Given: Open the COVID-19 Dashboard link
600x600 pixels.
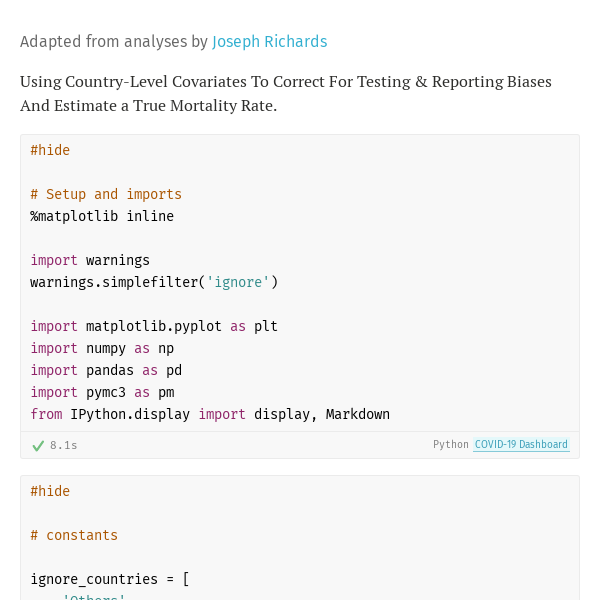Looking at the screenshot, I should coord(521,444).
